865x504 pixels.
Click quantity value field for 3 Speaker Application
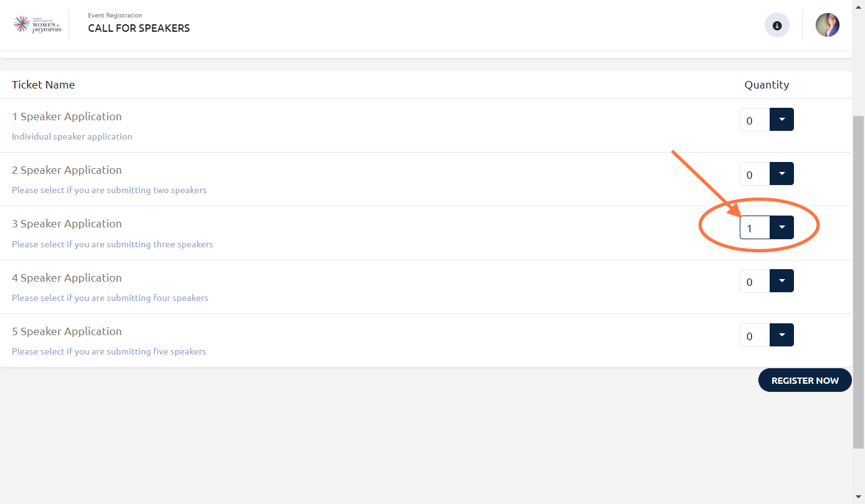point(755,227)
